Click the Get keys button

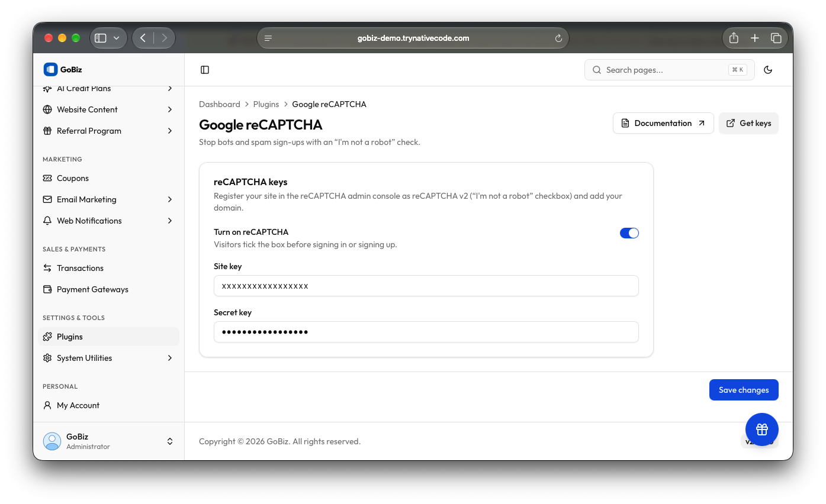coord(748,123)
